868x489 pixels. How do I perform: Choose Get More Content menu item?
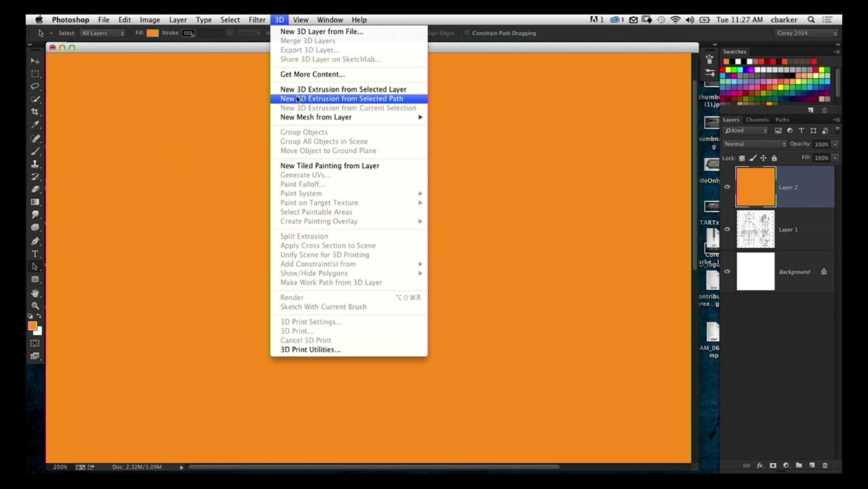click(x=349, y=75)
